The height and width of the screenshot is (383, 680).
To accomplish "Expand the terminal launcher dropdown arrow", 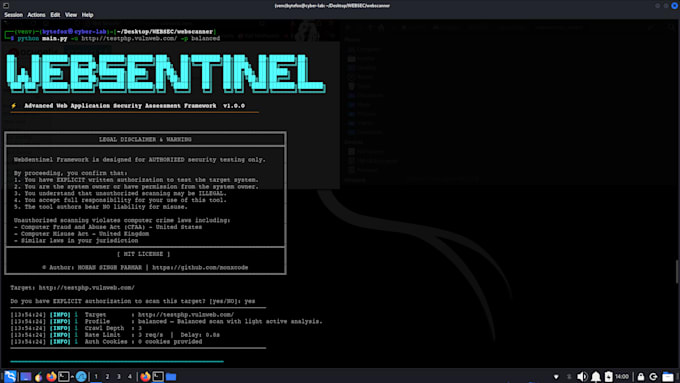I will click(72, 376).
